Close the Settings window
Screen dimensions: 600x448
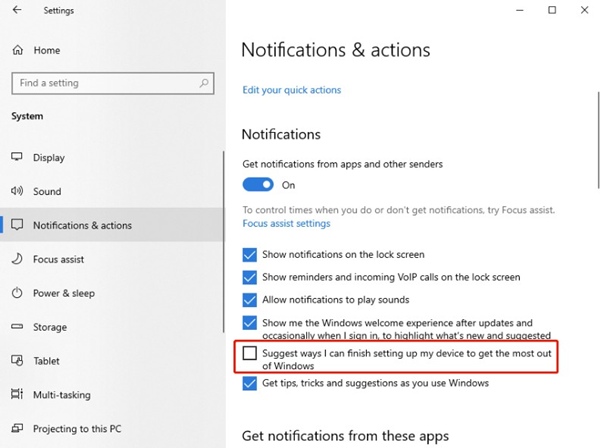point(584,10)
